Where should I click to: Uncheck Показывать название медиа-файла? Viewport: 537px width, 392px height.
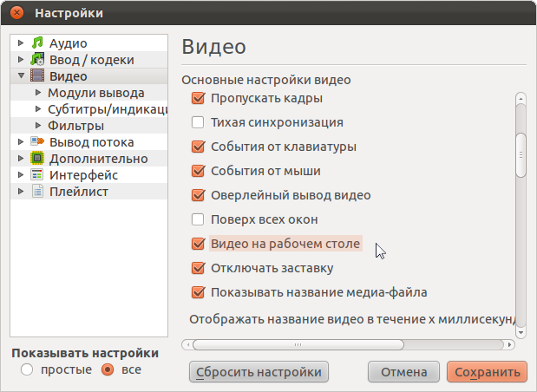coord(198,292)
